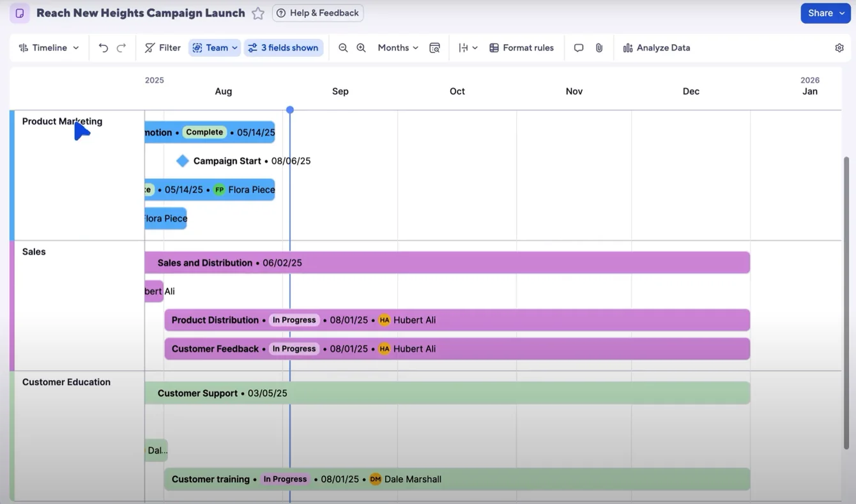Open the Filter options

point(162,48)
